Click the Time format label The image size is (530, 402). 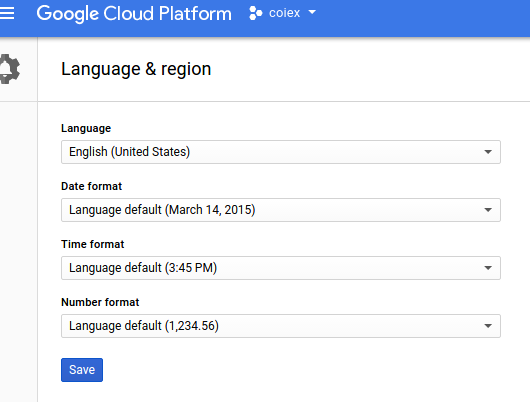[93, 244]
